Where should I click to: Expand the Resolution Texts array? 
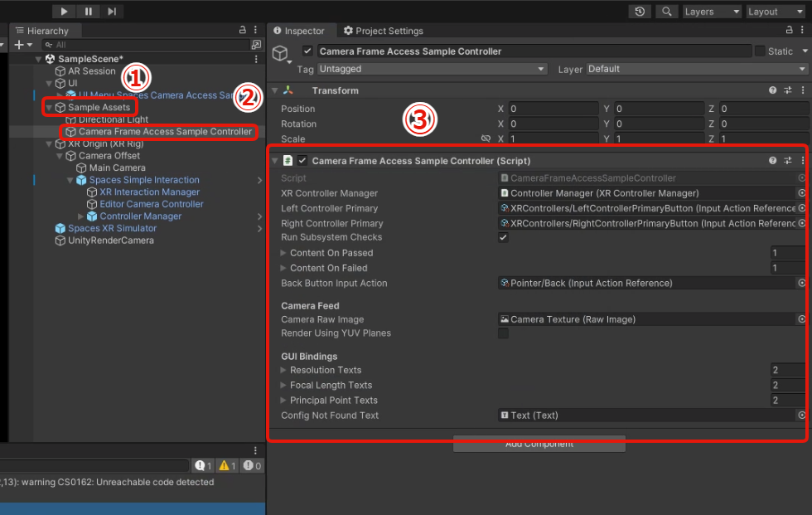point(284,371)
